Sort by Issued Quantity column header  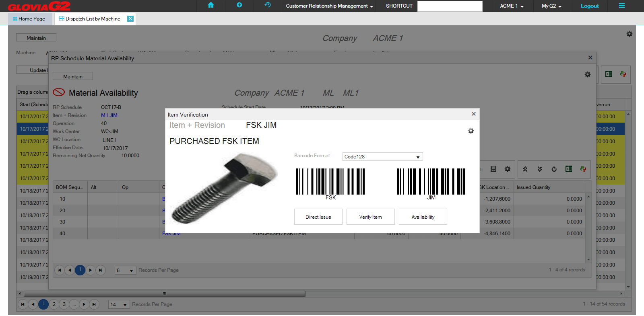click(549, 187)
